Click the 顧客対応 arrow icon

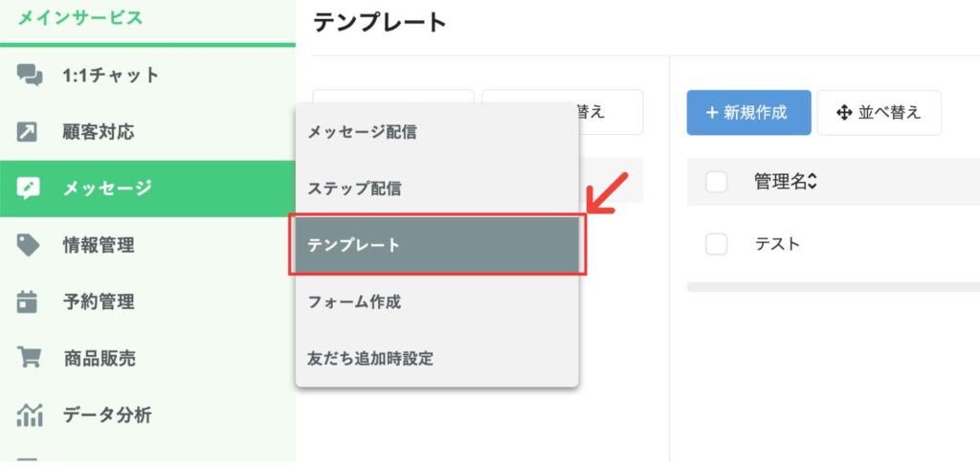(x=28, y=132)
